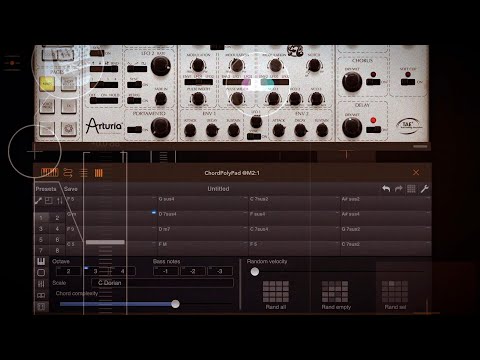Viewport: 480px width, 360px height.
Task: Click the F sus4 chord pad
Action: click(x=294, y=218)
